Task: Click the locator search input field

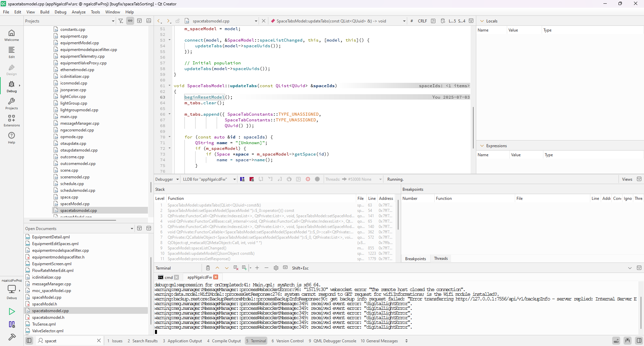Action: pyautogui.click(x=69, y=341)
